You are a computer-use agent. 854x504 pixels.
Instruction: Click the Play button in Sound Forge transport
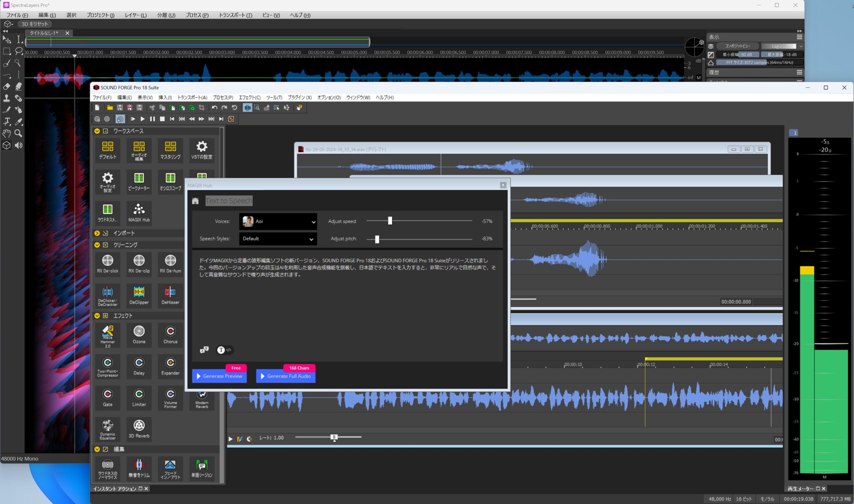143,119
